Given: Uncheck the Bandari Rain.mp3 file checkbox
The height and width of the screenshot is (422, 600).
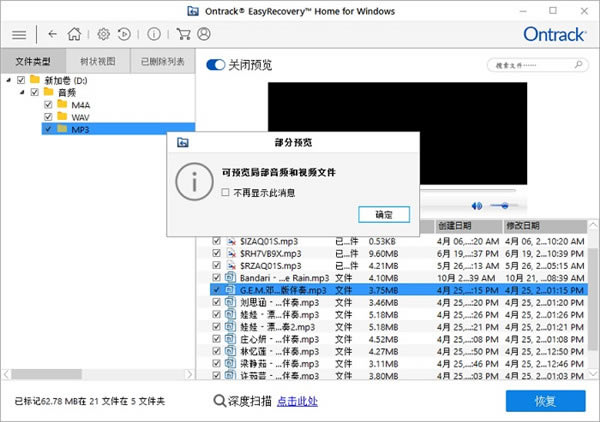Looking at the screenshot, I should click(x=216, y=277).
